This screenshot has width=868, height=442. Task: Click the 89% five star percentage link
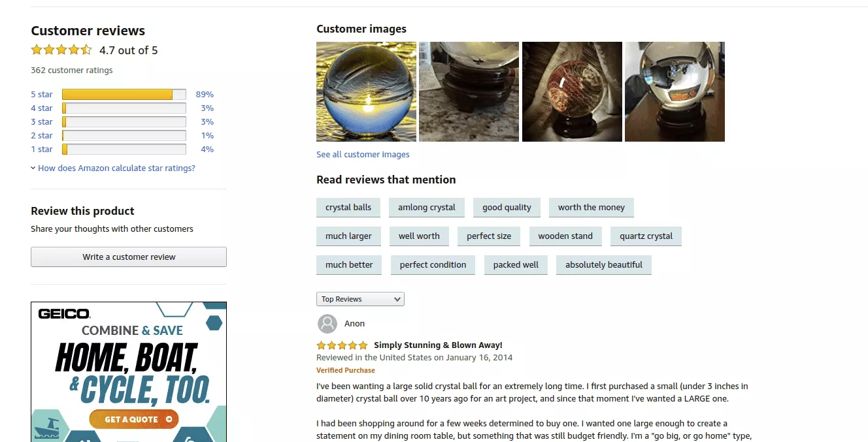click(x=205, y=95)
